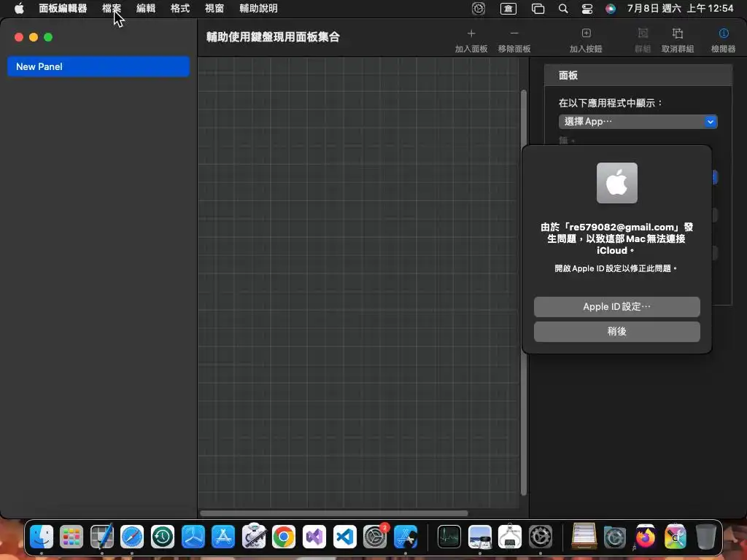Viewport: 747px width, 560px height.
Task: Open System Information chip icon in Dock
Action: 510,537
